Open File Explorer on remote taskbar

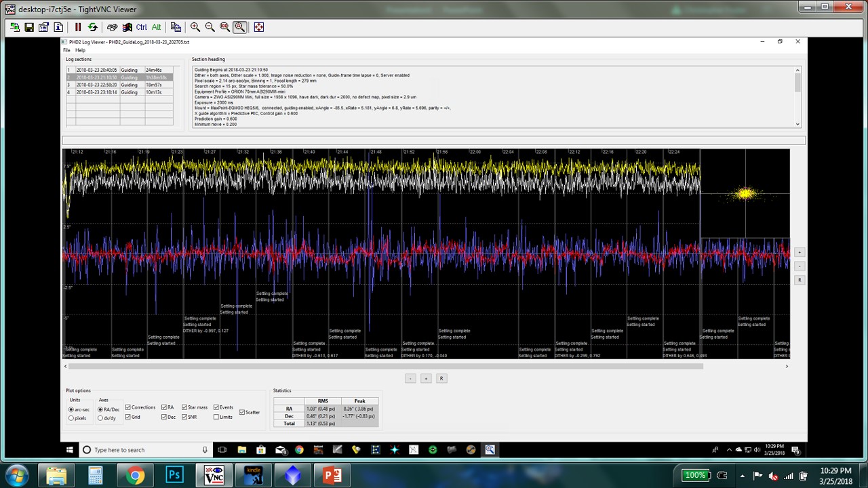[241, 449]
